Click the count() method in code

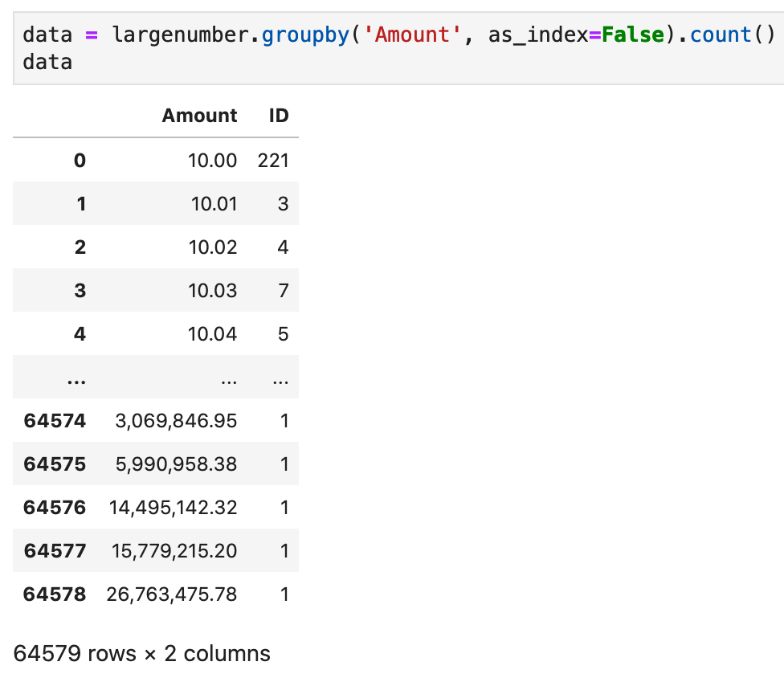coord(733,35)
